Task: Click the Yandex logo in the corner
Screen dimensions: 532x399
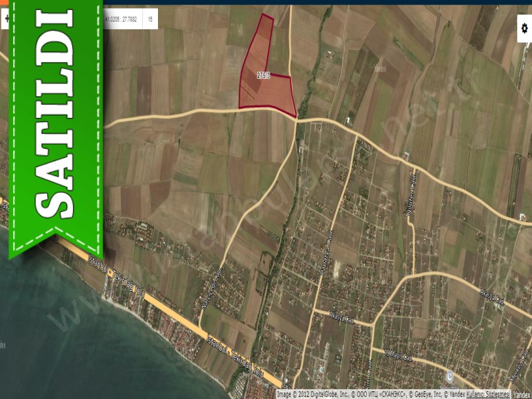Action: tap(522, 394)
